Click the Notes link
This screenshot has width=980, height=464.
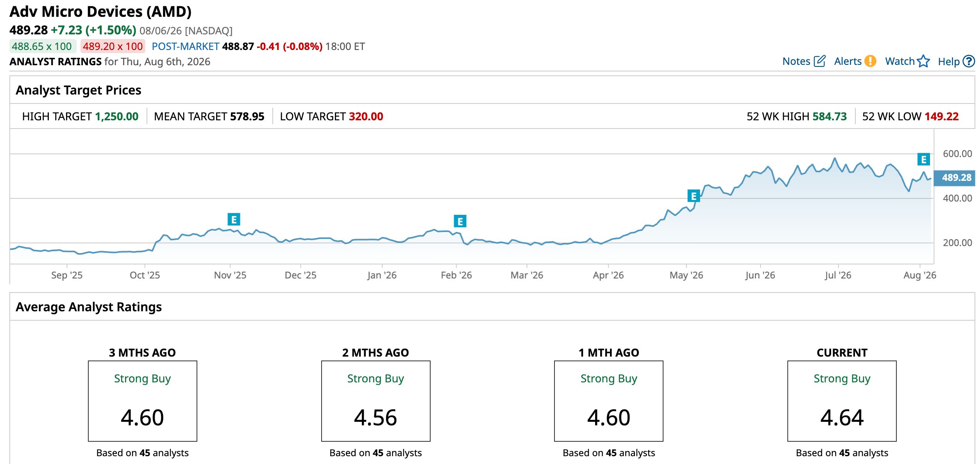click(796, 61)
